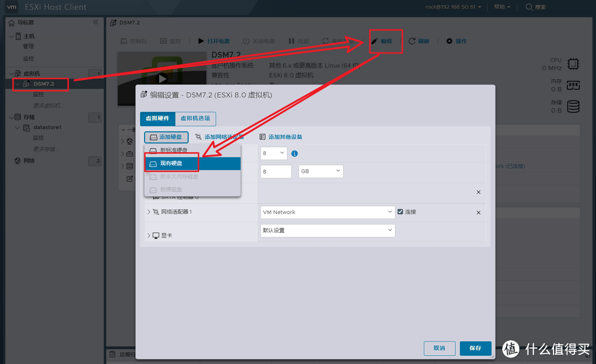596x364 pixels.
Task: Open the root@192.168.50.61 user menu
Action: click(453, 7)
